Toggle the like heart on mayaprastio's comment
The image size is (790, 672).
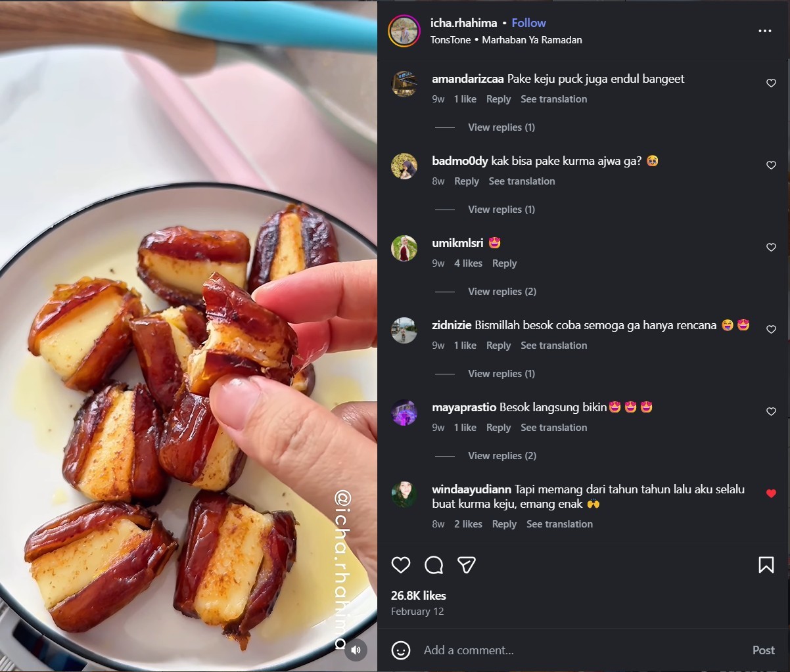pos(771,411)
